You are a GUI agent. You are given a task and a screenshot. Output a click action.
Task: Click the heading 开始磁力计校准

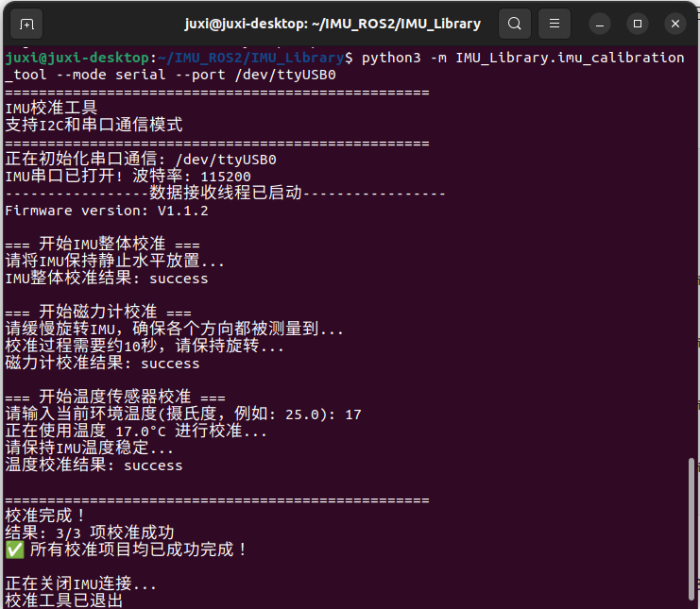pos(98,313)
